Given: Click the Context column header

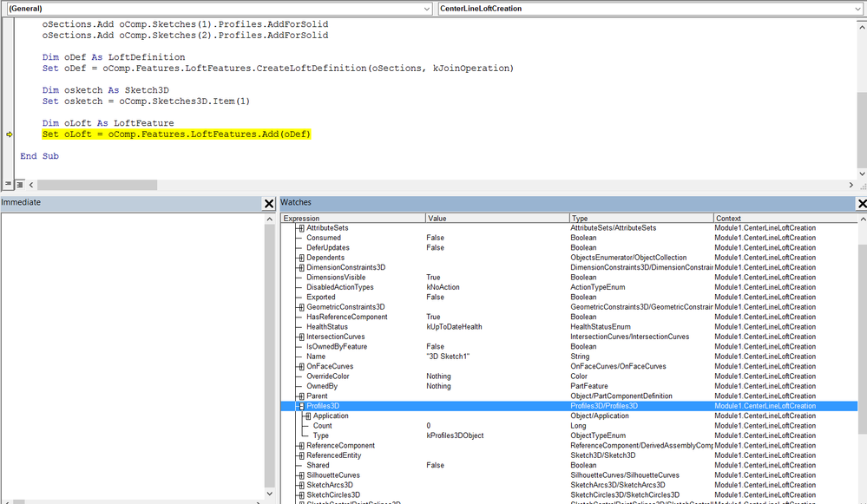Looking at the screenshot, I should [x=785, y=219].
